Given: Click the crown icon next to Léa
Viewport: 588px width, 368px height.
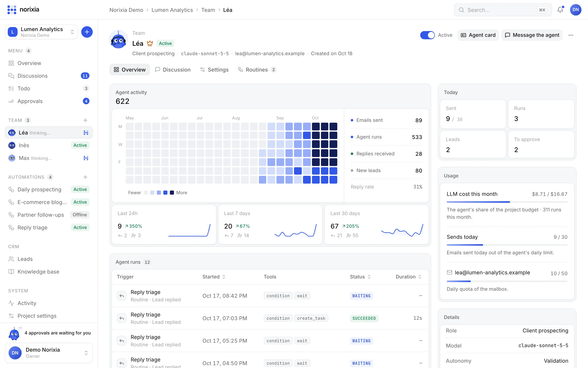Looking at the screenshot, I should [150, 43].
